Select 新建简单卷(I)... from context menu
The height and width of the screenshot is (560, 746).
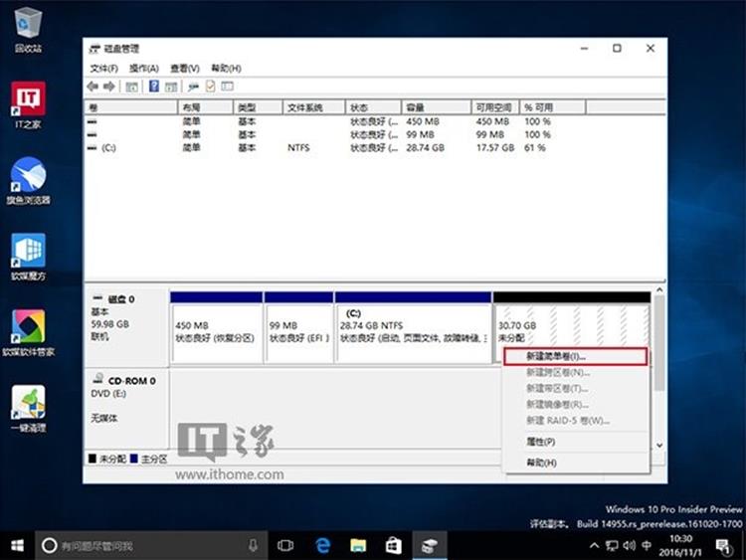point(574,355)
